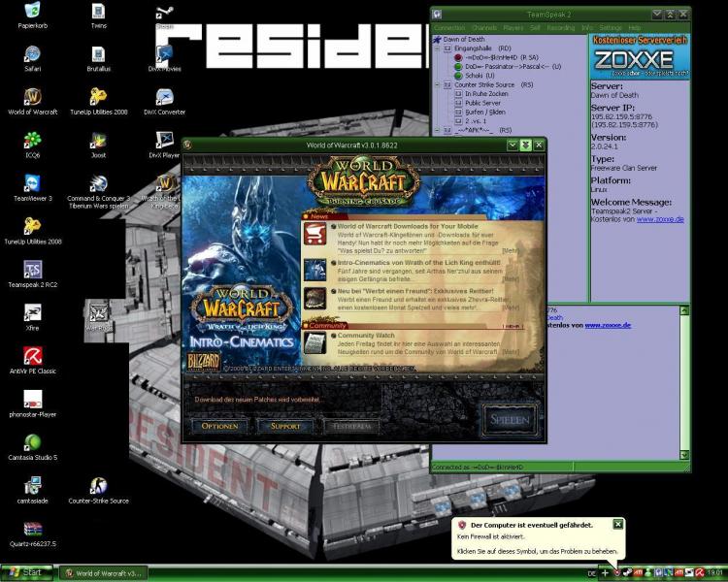
Task: Follow www.zoxxe.de link in TeamSpeak log
Action: coord(608,325)
